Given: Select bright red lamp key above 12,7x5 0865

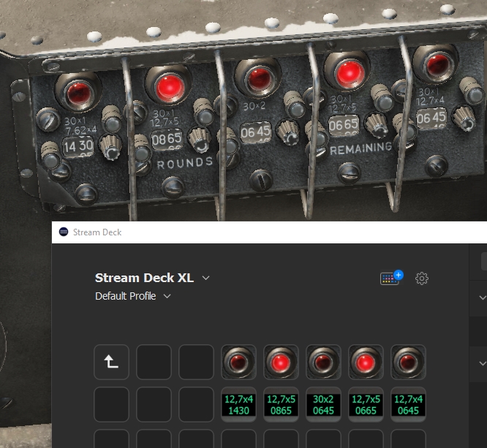Looking at the screenshot, I should click(x=281, y=362).
